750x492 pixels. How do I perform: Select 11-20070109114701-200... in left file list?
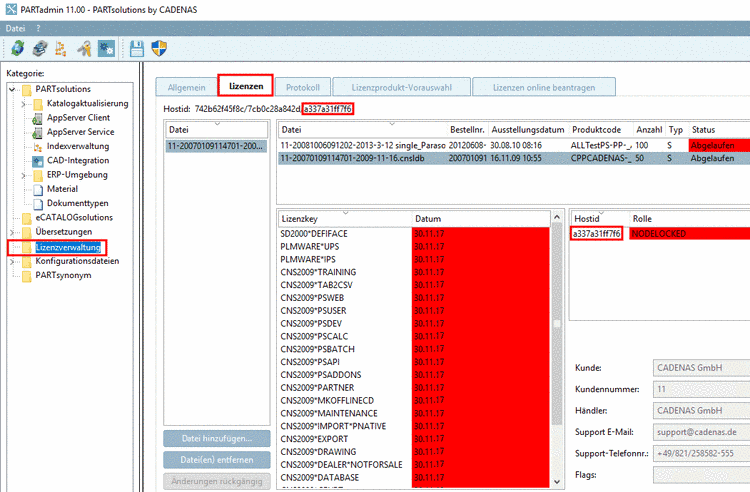coord(216,146)
